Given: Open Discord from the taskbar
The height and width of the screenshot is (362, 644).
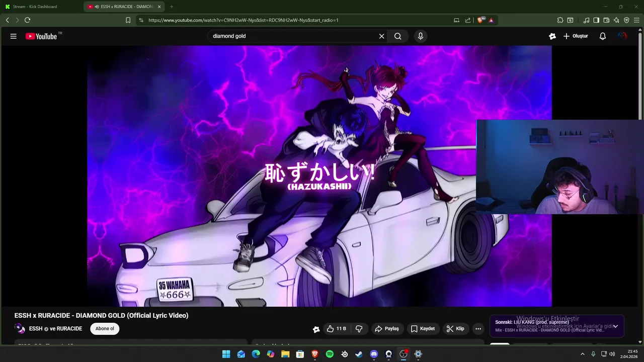Looking at the screenshot, I should pos(374,354).
